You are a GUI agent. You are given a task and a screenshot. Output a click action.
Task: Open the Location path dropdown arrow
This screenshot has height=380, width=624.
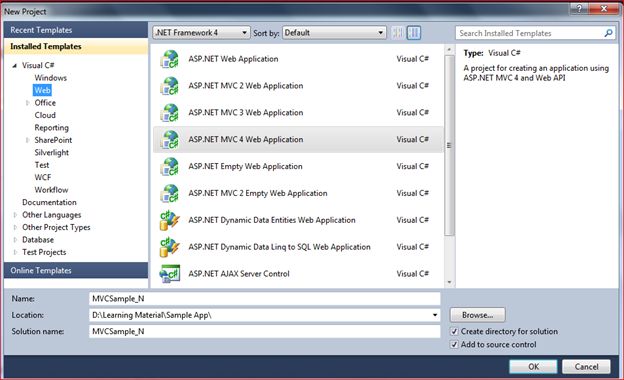click(x=435, y=315)
